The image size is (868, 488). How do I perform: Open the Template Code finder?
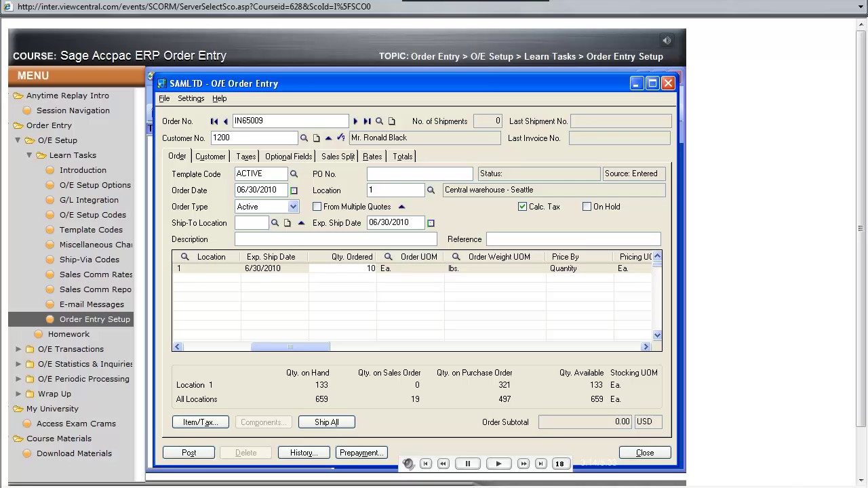click(x=294, y=174)
